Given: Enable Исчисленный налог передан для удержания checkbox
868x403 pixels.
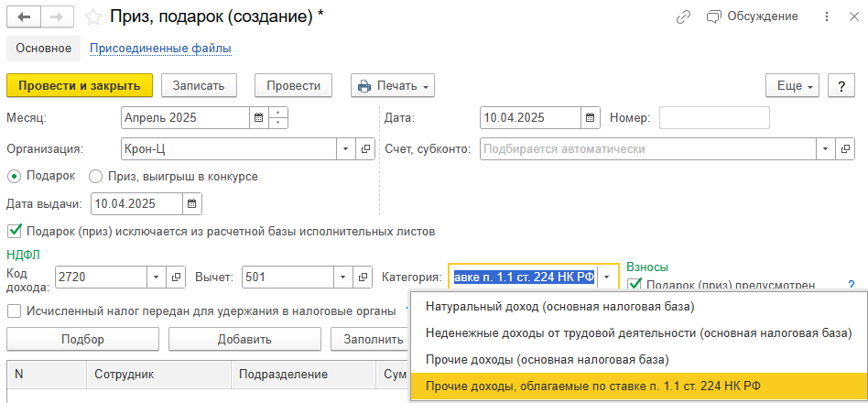Looking at the screenshot, I should (14, 310).
